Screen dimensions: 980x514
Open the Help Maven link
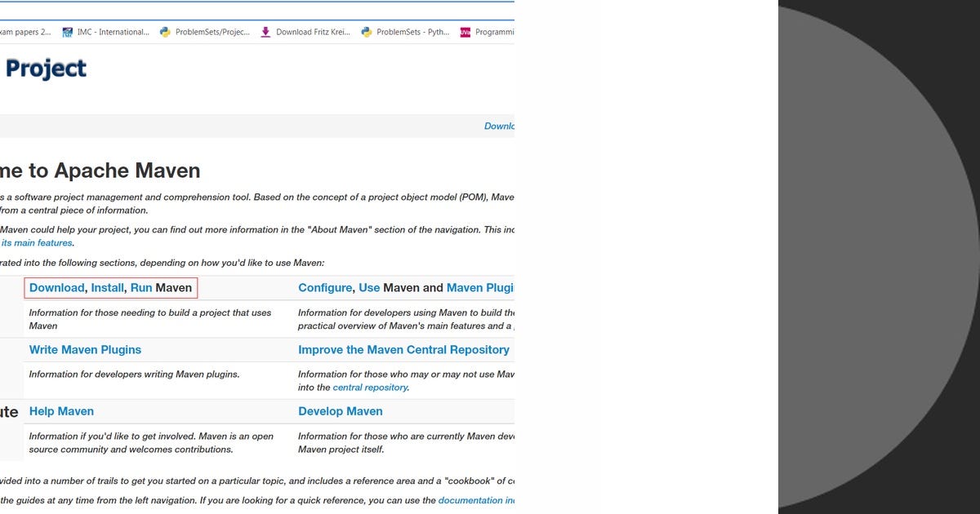tap(61, 411)
